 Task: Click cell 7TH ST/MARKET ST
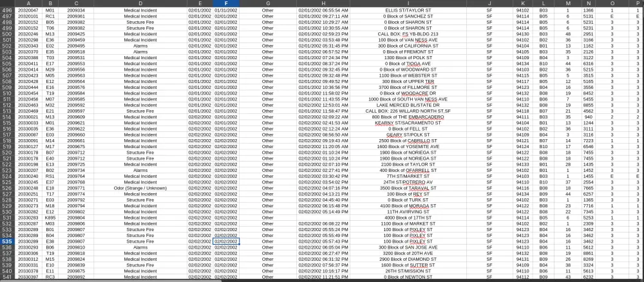(408, 176)
